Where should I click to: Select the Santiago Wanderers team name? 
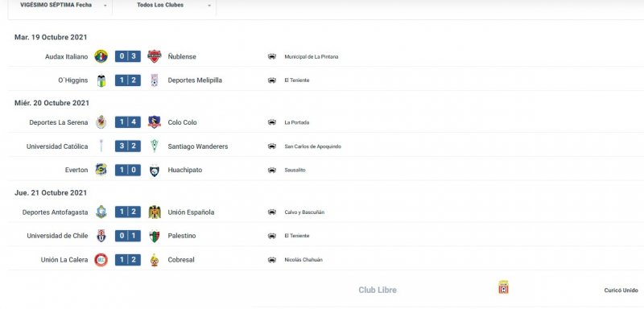click(x=198, y=146)
